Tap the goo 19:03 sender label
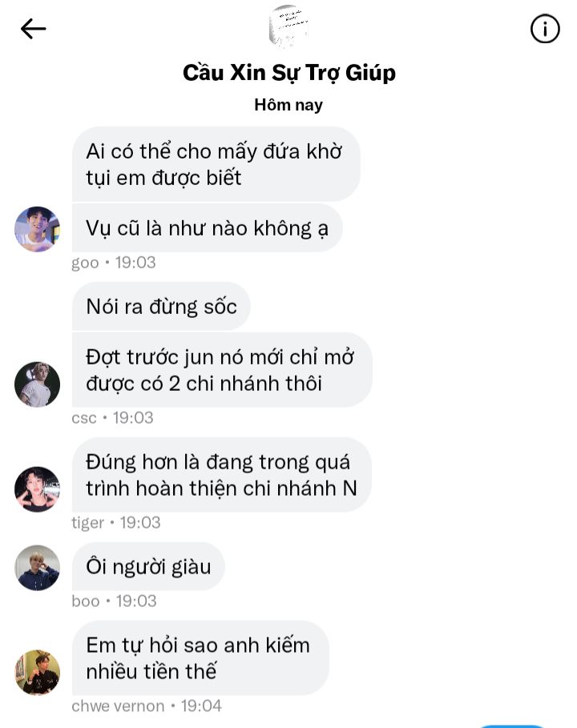The image size is (577, 728). (113, 263)
